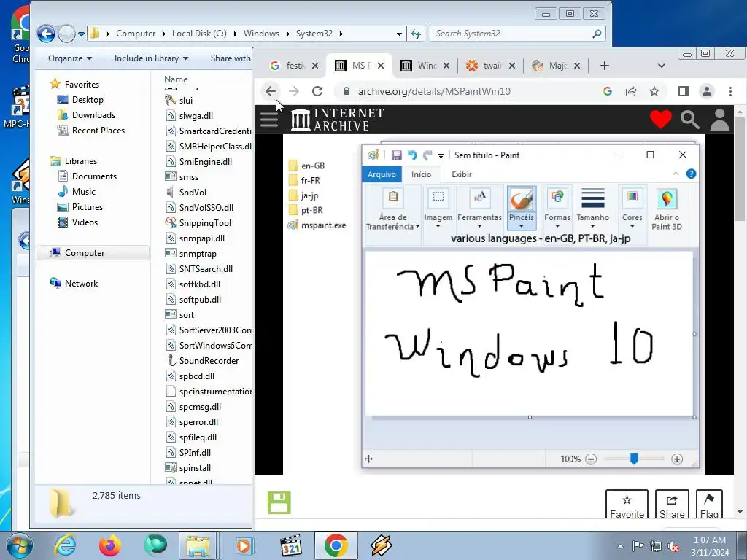Image resolution: width=747 pixels, height=560 pixels.
Task: Open 'Include in library' menu
Action: tap(151, 58)
